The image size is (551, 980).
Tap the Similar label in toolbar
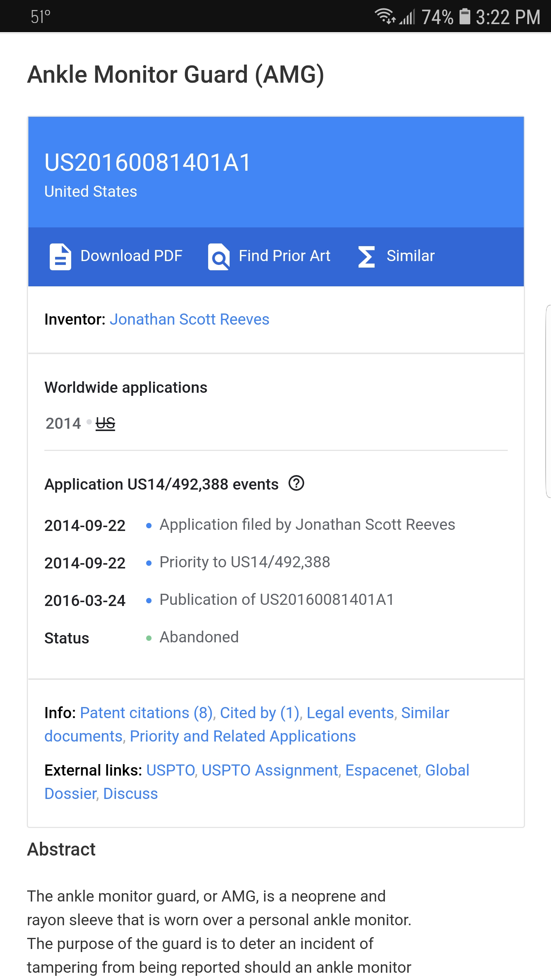[411, 256]
